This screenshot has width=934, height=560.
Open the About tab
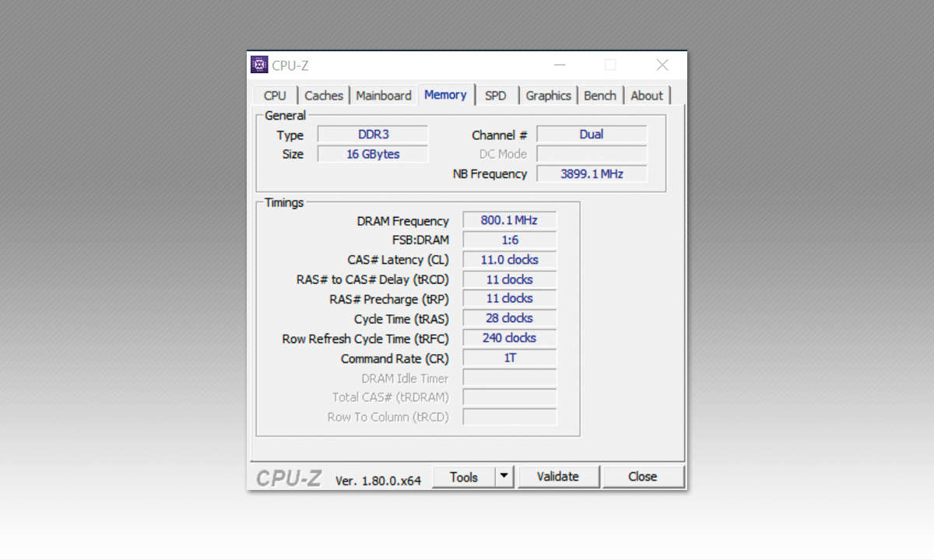(x=647, y=96)
